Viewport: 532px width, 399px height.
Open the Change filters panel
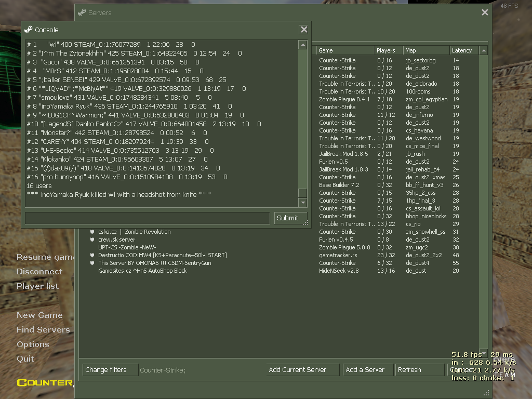click(110, 369)
